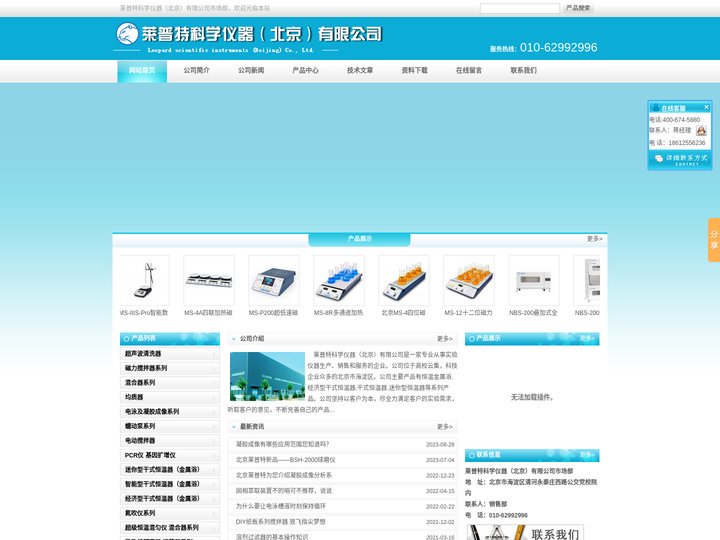Image resolution: width=720 pixels, height=540 pixels.
Task: Expand 磁力搅拌器系列 product category
Action: coord(169,368)
